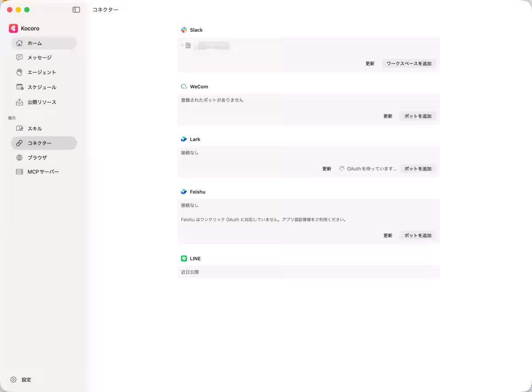The image size is (532, 392).
Task: Click the OAuth loading spinner in Lark
Action: click(342, 169)
